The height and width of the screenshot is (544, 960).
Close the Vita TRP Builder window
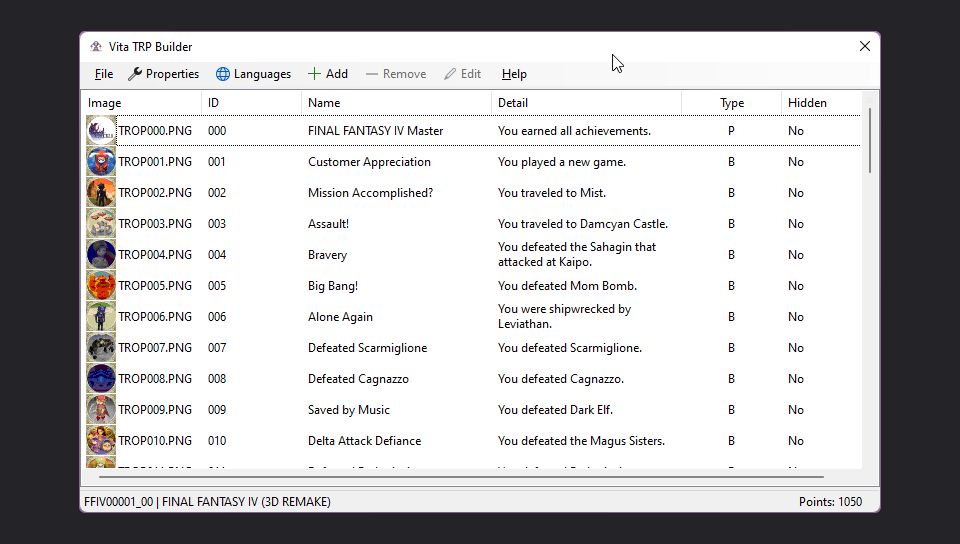click(x=865, y=46)
